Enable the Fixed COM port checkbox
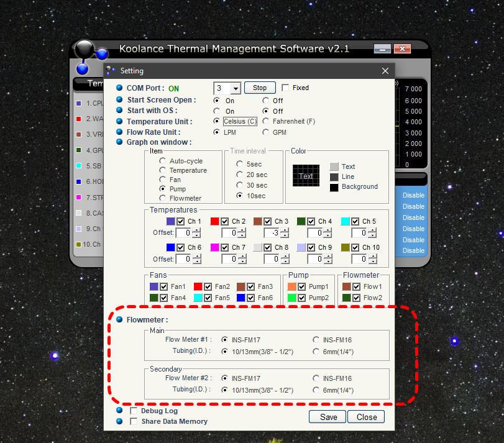Viewport: 504px width, 443px height. pyautogui.click(x=285, y=88)
